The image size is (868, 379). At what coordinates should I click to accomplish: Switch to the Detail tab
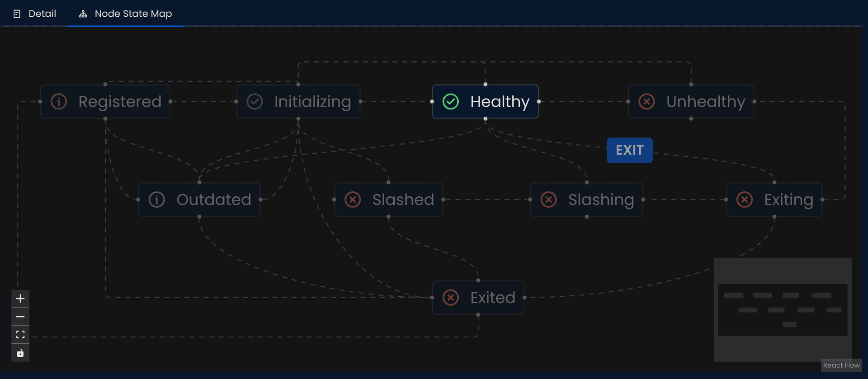pos(35,14)
